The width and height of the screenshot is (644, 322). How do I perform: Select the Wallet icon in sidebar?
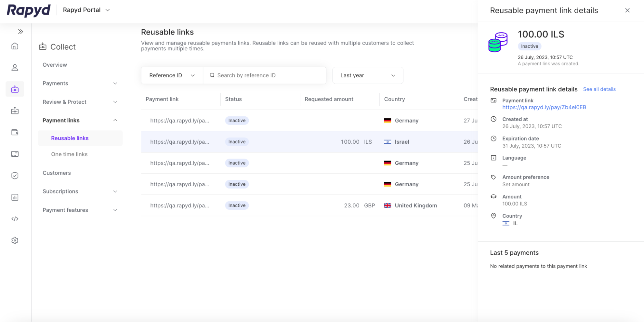point(15,132)
